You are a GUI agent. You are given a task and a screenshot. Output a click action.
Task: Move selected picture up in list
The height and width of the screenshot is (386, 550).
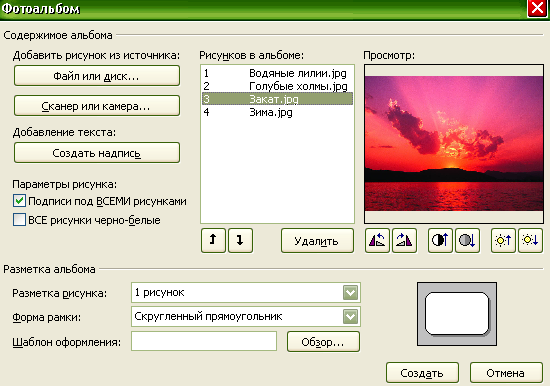(x=213, y=240)
